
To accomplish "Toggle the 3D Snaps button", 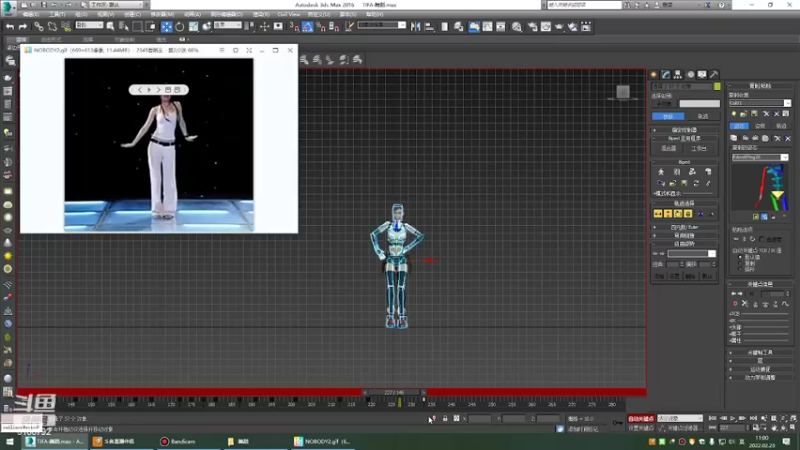I will click(295, 27).
